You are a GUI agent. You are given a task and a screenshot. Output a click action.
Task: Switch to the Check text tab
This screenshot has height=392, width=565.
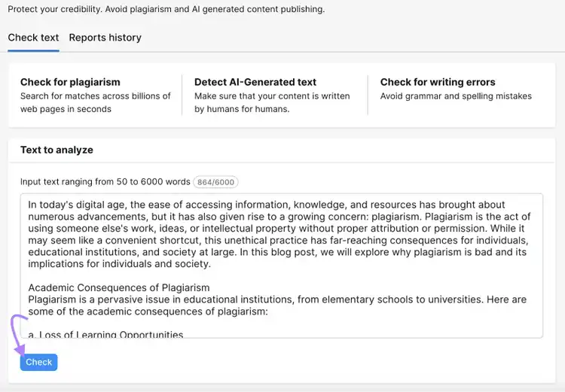(33, 38)
